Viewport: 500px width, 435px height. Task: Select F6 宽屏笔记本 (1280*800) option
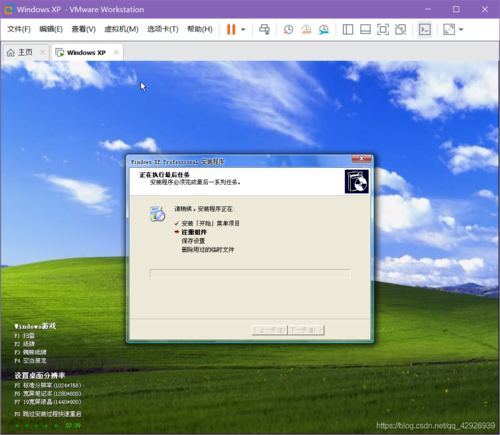click(x=48, y=394)
